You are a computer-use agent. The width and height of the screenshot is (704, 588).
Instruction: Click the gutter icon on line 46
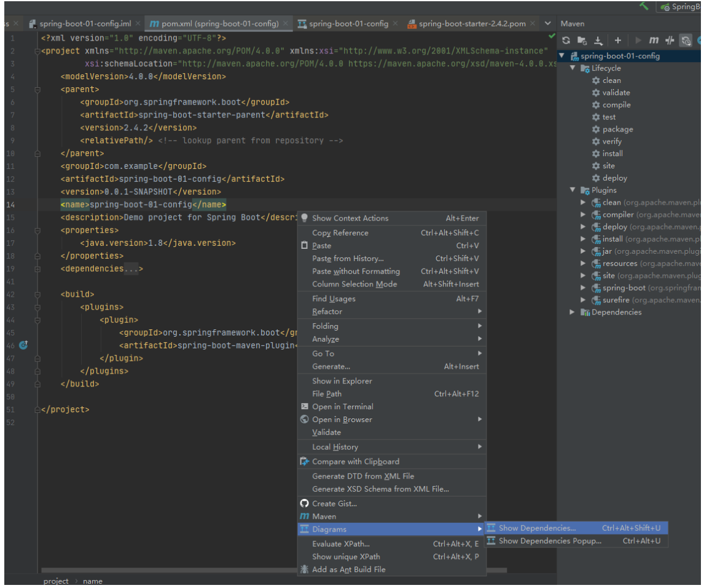point(23,345)
